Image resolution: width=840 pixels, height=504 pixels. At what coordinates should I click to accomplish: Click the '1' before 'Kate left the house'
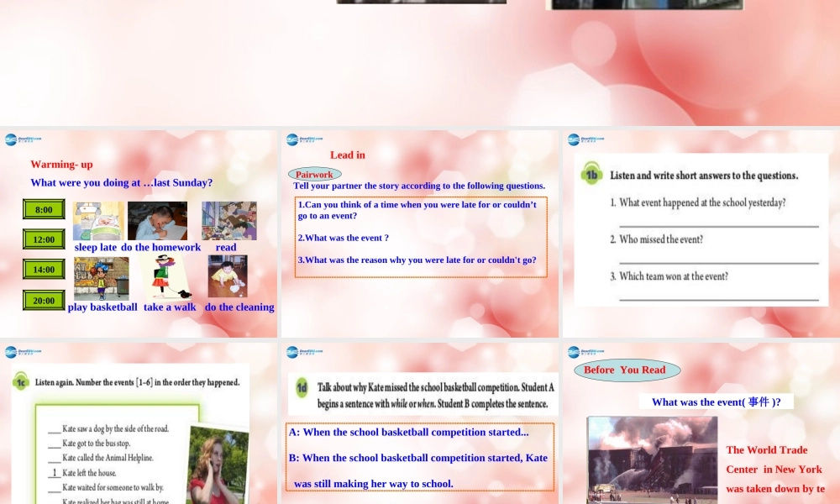click(54, 473)
